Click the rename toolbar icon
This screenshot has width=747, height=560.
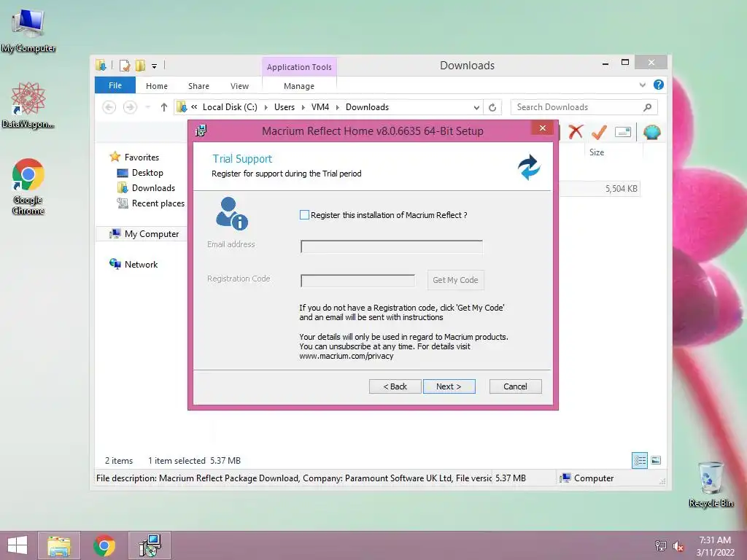(x=623, y=132)
